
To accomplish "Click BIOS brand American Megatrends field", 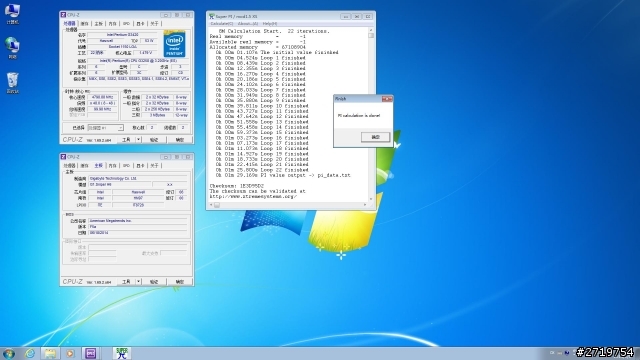I will (x=138, y=220).
